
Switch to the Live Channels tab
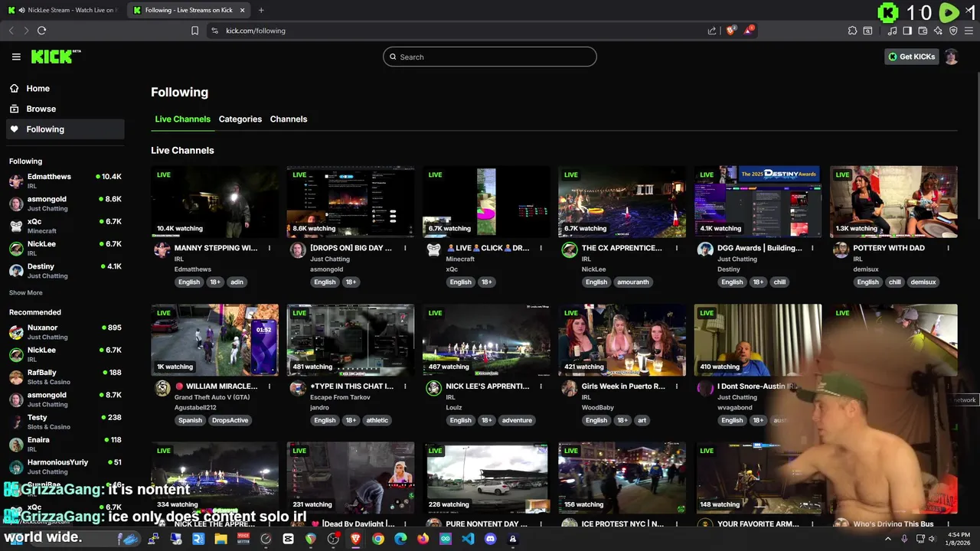(x=182, y=119)
